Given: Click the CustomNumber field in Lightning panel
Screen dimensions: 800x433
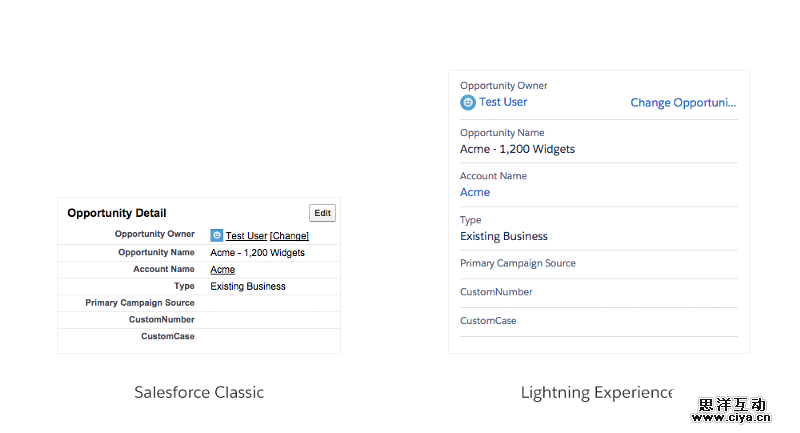Looking at the screenshot, I should pyautogui.click(x=496, y=292).
